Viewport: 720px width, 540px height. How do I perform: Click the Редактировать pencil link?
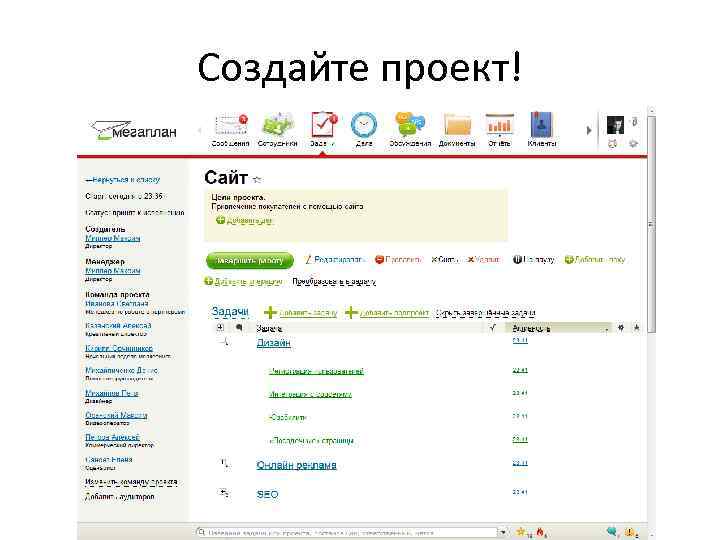pyautogui.click(x=335, y=259)
